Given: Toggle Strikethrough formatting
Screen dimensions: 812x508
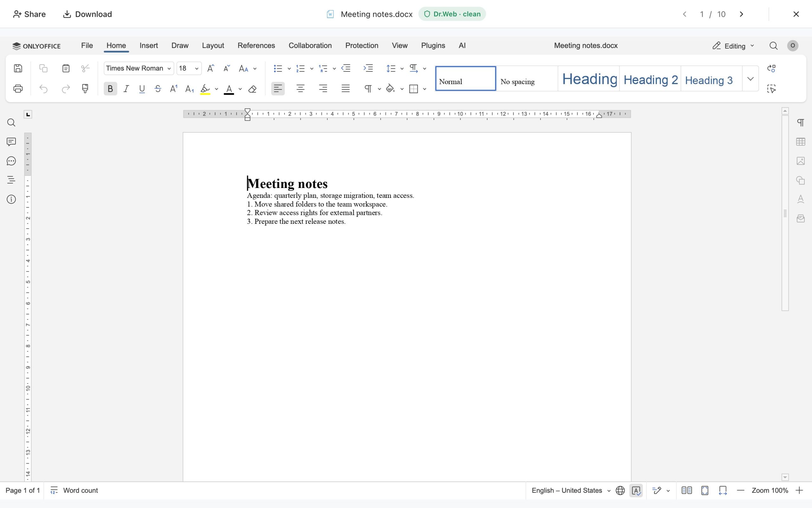Looking at the screenshot, I should (158, 89).
